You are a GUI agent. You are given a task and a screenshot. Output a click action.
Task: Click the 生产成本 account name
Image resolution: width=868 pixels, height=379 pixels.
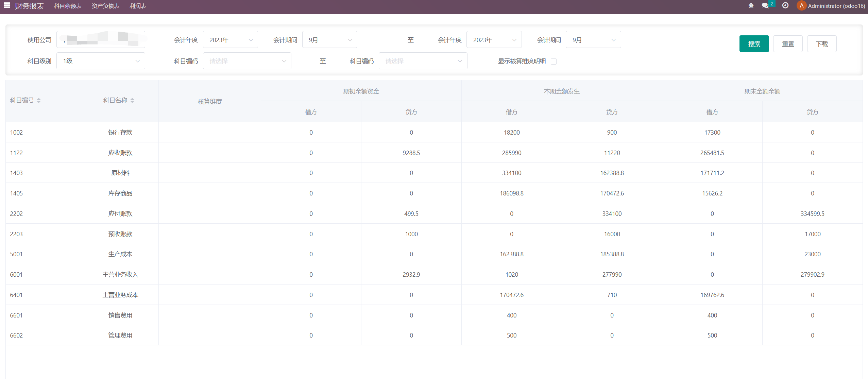point(120,254)
